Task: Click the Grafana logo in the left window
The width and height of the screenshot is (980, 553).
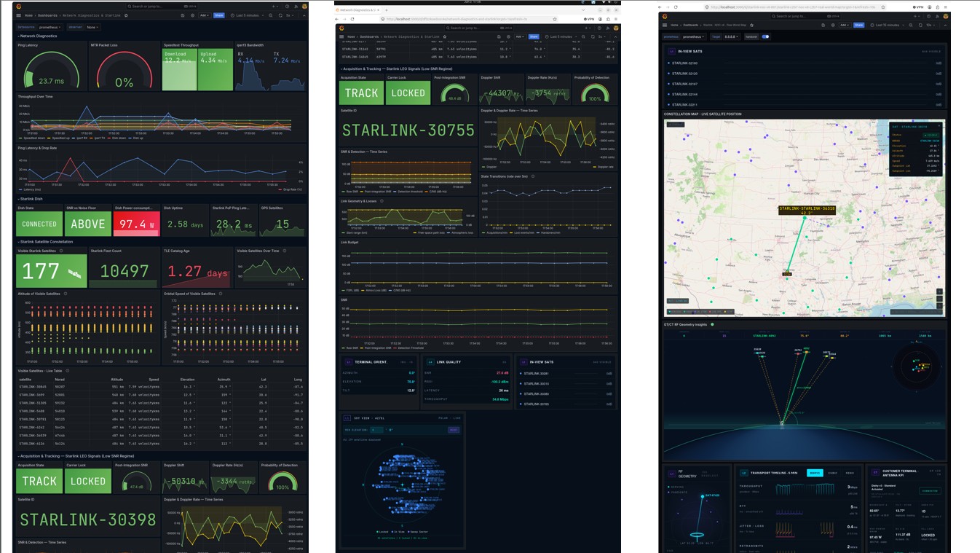Action: 20,7
